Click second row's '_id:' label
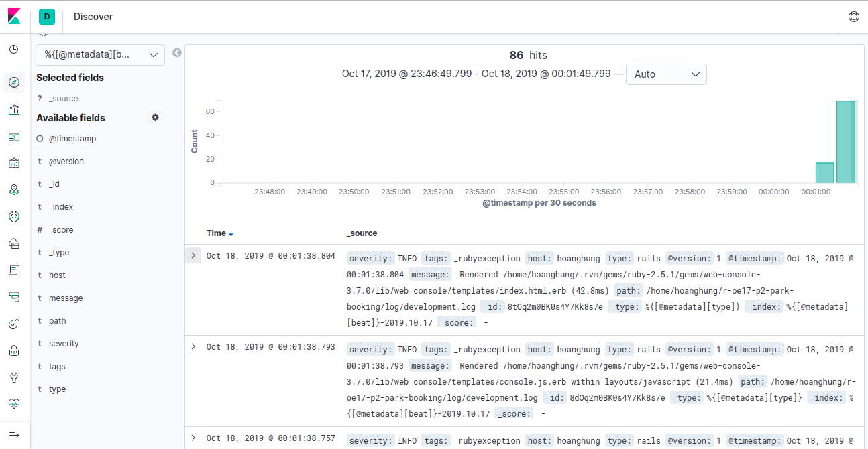Image resolution: width=868 pixels, height=449 pixels. click(554, 397)
